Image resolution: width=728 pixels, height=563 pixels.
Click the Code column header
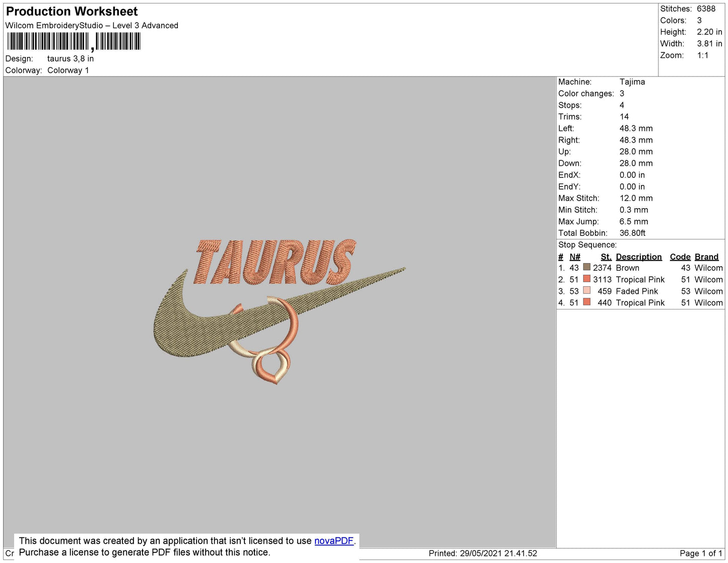[680, 257]
